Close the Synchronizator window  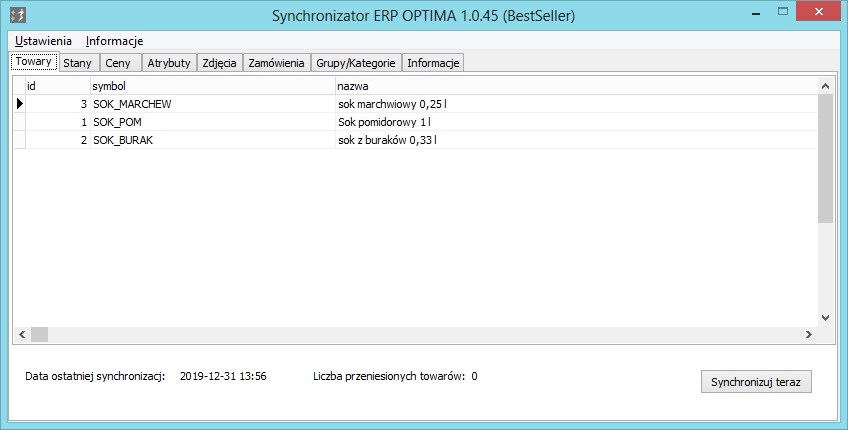click(819, 12)
